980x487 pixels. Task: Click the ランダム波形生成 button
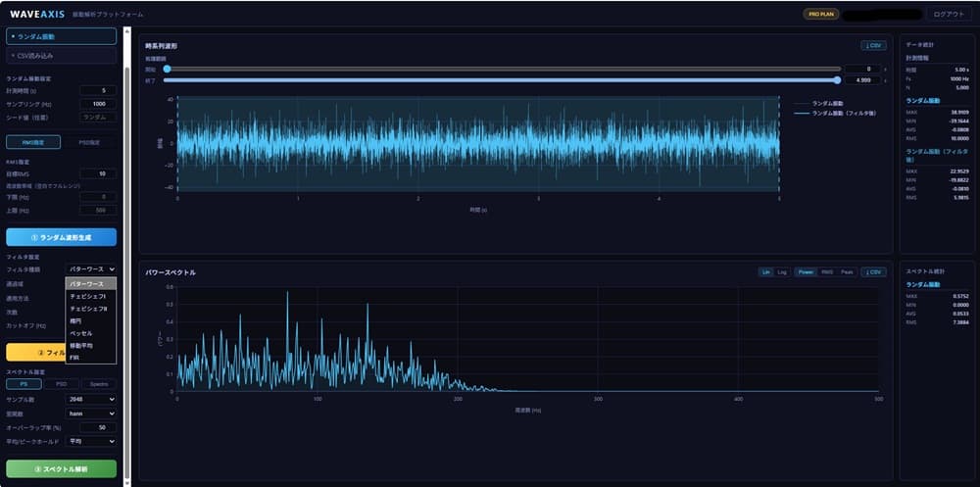click(61, 237)
